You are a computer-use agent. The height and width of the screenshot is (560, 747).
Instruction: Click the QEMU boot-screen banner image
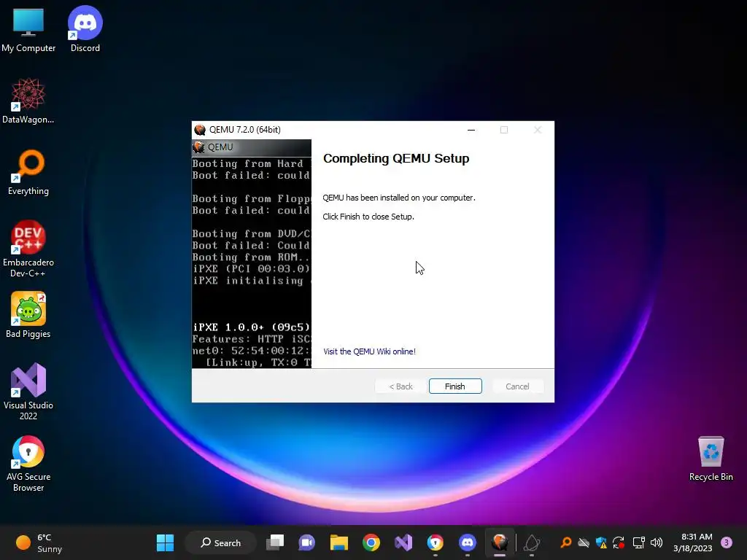[252, 254]
